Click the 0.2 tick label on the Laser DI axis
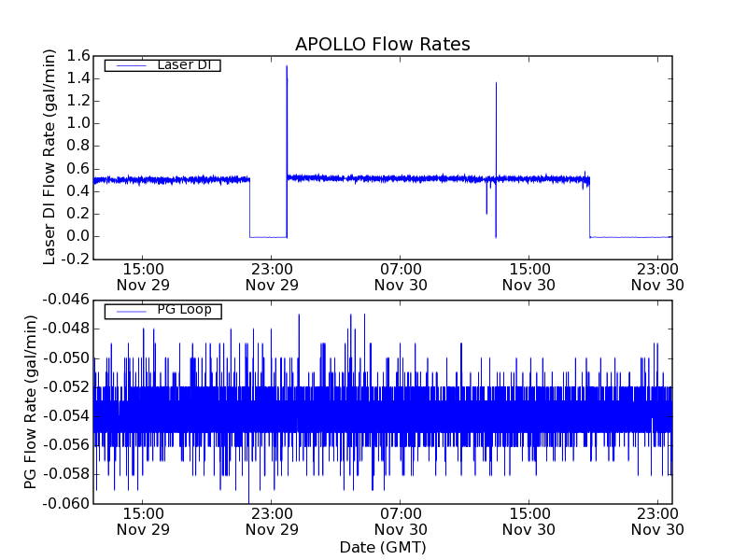The height and width of the screenshot is (560, 747). point(78,214)
